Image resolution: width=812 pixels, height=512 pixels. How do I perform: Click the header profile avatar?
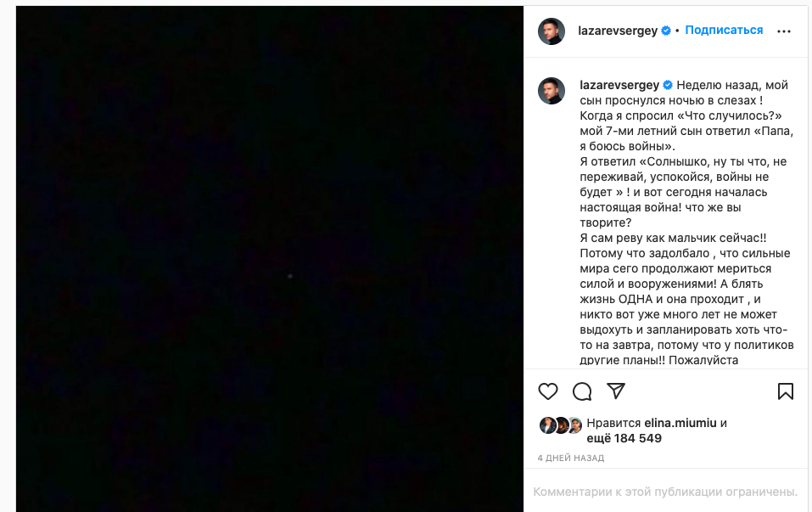coord(552,31)
